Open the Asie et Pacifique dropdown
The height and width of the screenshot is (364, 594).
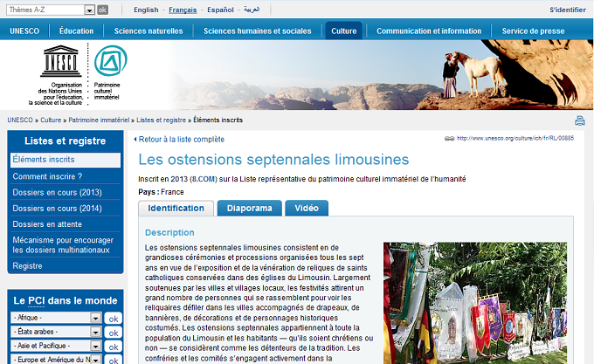coord(95,347)
